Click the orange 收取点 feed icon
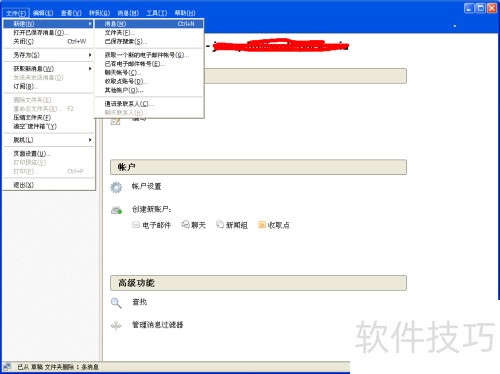 262,225
